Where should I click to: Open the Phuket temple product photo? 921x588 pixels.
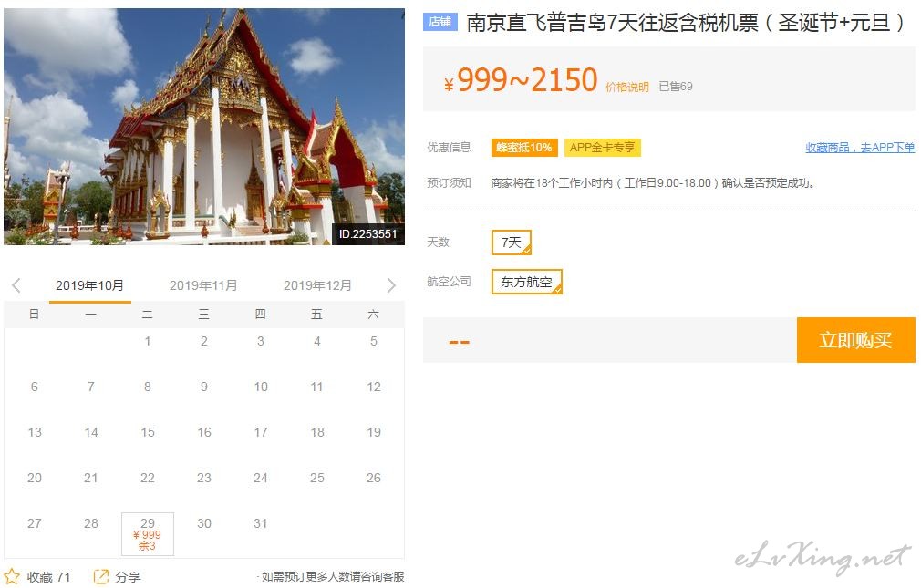click(204, 127)
